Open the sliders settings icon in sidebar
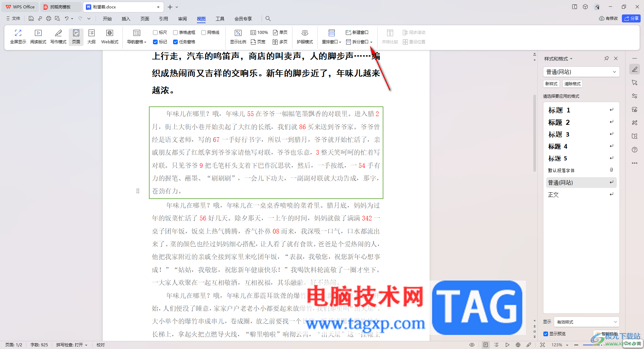Image resolution: width=644 pixels, height=349 pixels. coord(635,96)
